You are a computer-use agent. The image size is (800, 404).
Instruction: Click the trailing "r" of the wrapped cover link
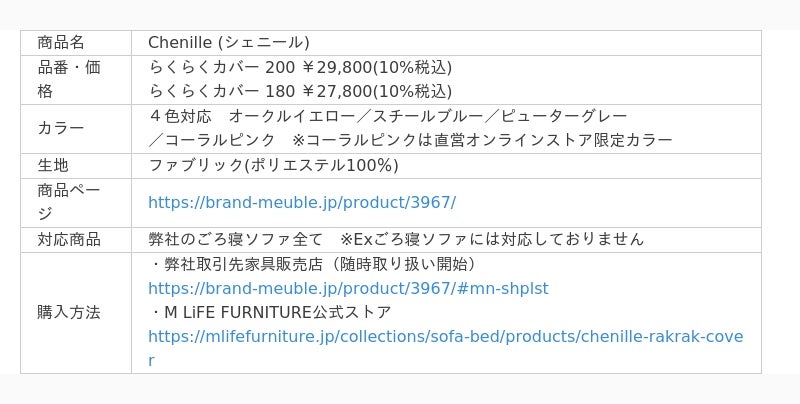[151, 361]
